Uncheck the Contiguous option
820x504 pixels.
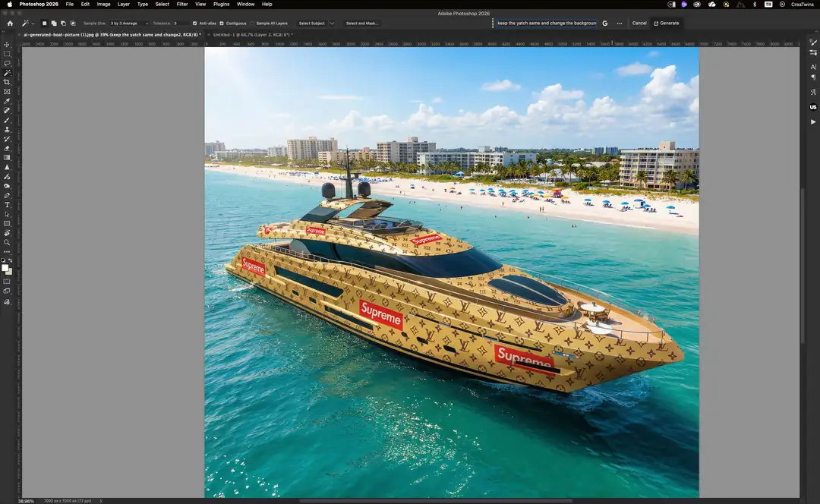point(221,23)
